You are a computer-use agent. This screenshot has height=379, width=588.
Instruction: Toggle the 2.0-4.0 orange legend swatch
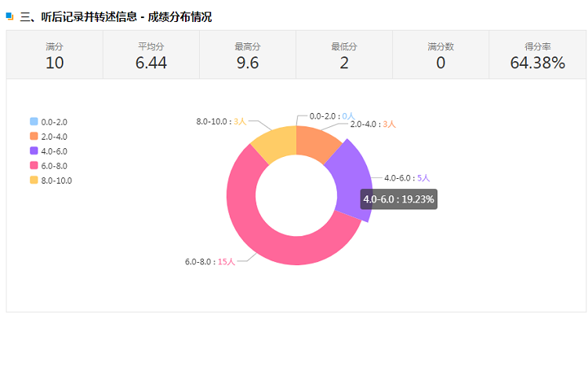[x=34, y=137]
